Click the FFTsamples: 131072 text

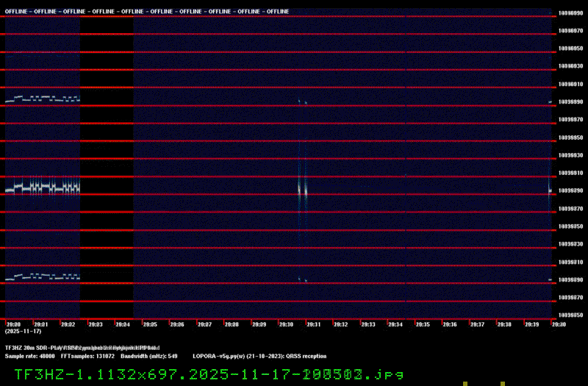coord(87,357)
